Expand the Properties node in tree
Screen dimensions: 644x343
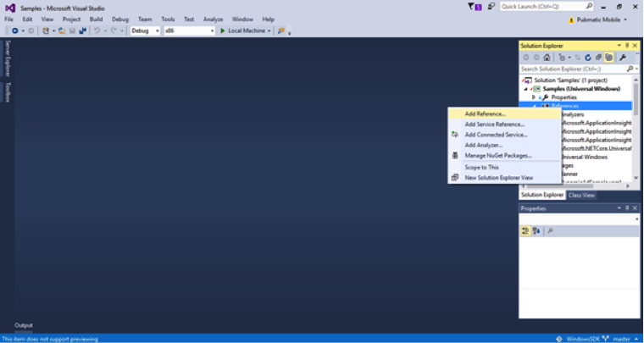(x=534, y=97)
